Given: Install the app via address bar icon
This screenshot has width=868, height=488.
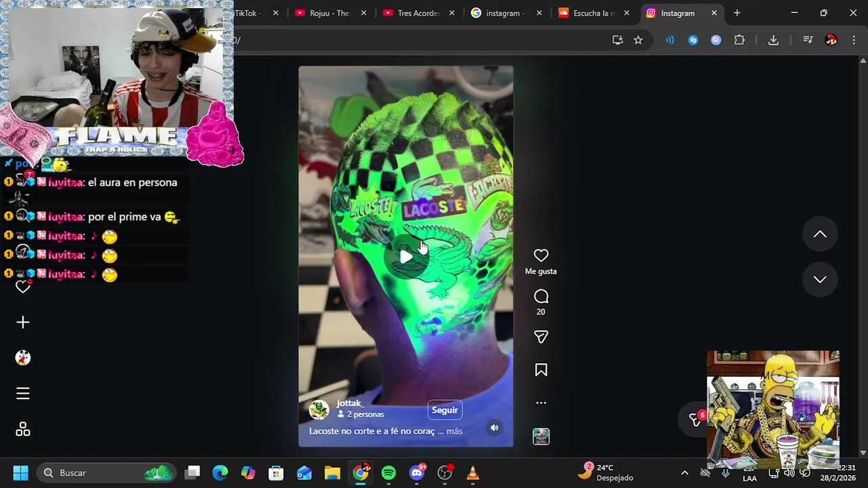Looking at the screenshot, I should coord(617,40).
